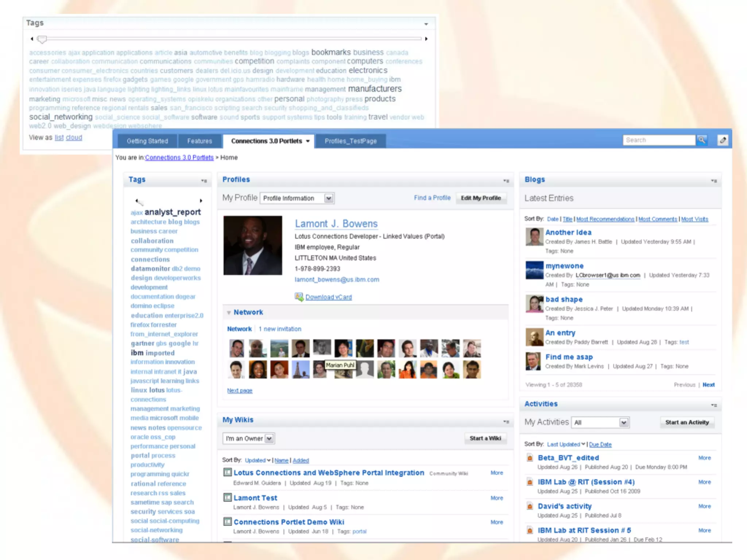Open the Profile Information dropdown
The width and height of the screenshot is (747, 560).
pyautogui.click(x=329, y=198)
